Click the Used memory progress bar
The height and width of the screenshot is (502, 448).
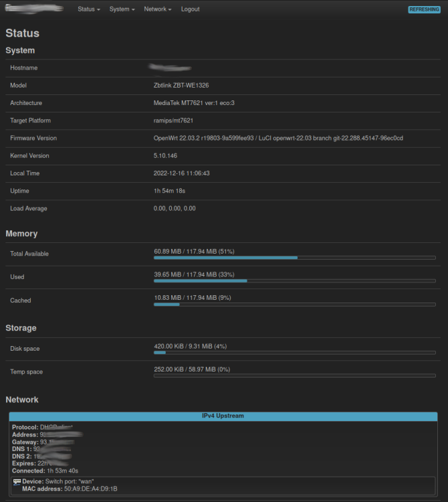click(294, 280)
